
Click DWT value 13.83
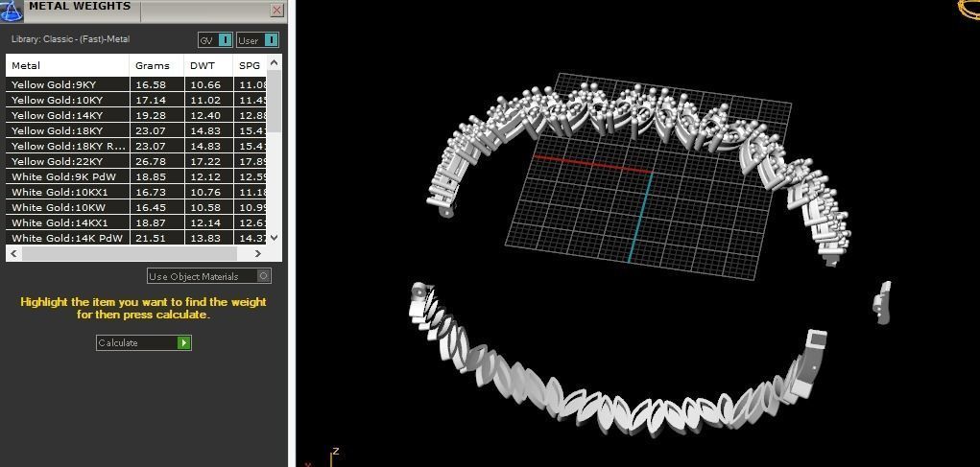203,238
